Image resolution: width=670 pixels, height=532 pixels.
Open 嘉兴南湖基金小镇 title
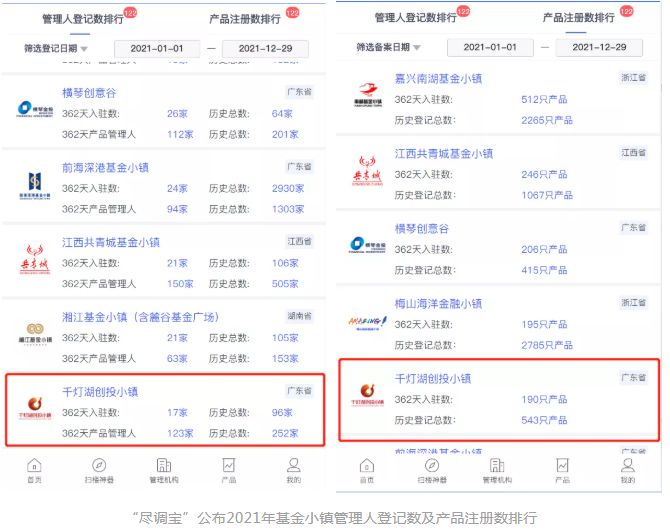point(438,79)
